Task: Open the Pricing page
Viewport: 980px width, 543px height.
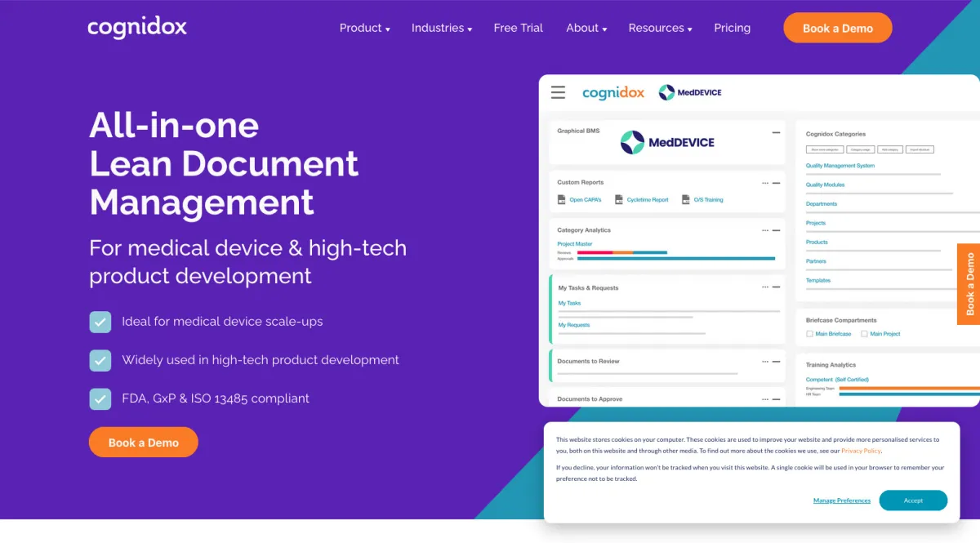Action: pos(732,28)
